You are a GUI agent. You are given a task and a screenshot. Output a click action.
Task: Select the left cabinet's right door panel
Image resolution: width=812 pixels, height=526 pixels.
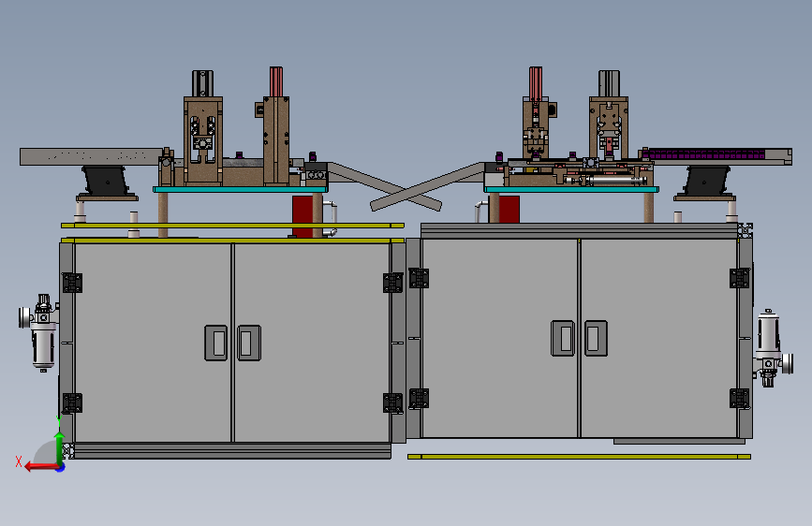point(312,343)
